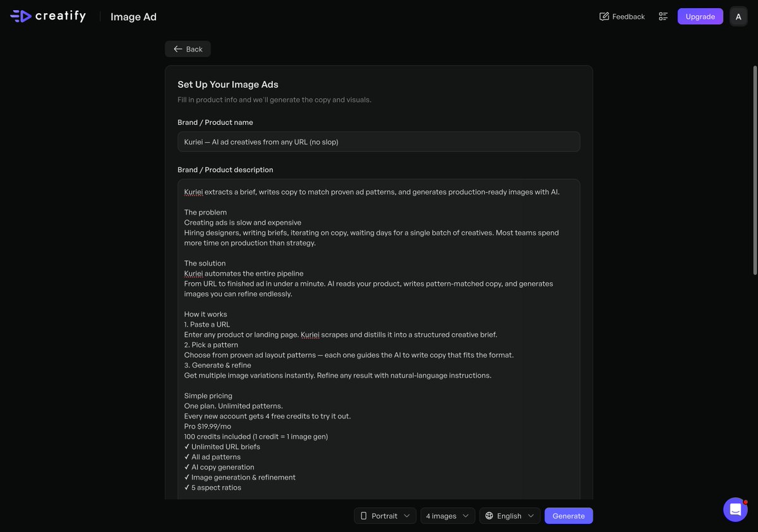Open the task list icon beside Upgrade
Screen dimensions: 758x532
tap(663, 16)
